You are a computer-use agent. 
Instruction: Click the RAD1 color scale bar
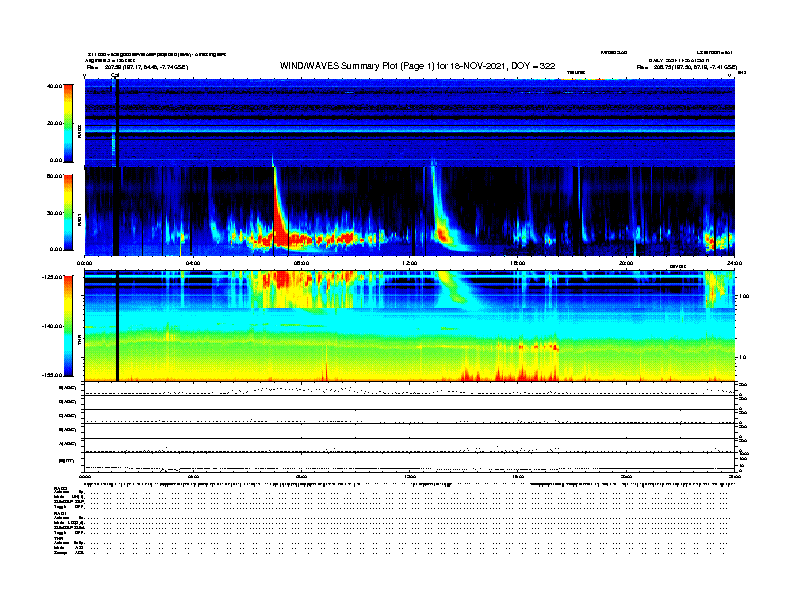(x=68, y=212)
